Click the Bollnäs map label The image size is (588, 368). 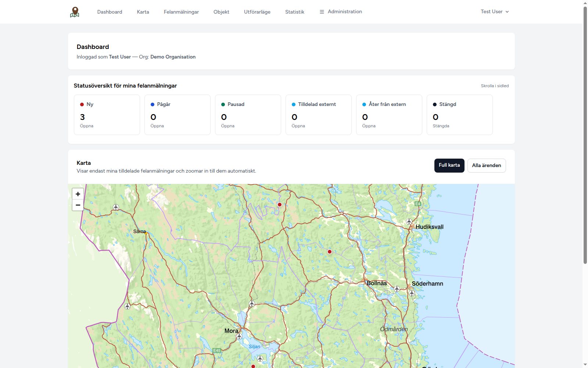(x=377, y=283)
